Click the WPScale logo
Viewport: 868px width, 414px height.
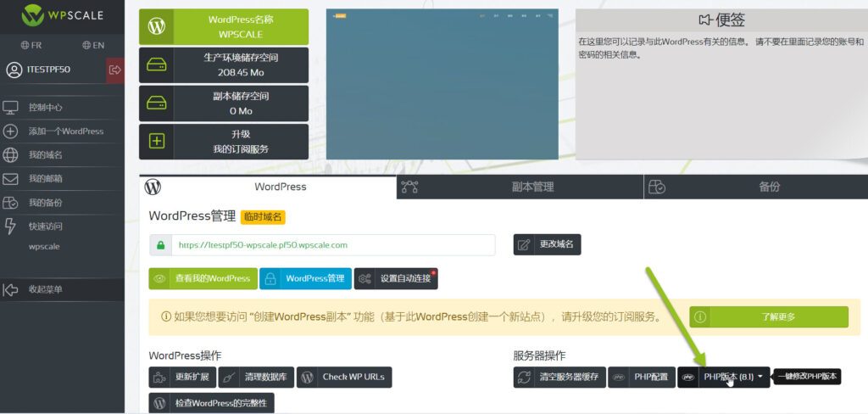pos(62,15)
